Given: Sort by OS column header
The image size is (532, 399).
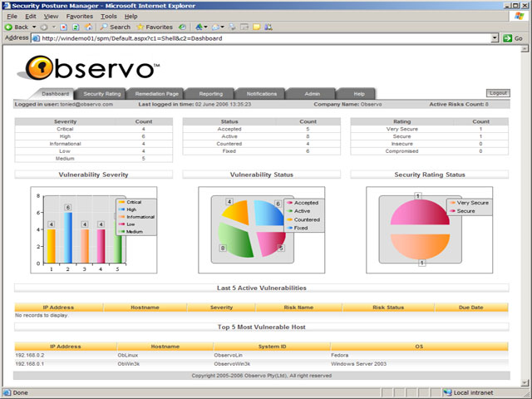Looking at the screenshot, I should point(419,347).
